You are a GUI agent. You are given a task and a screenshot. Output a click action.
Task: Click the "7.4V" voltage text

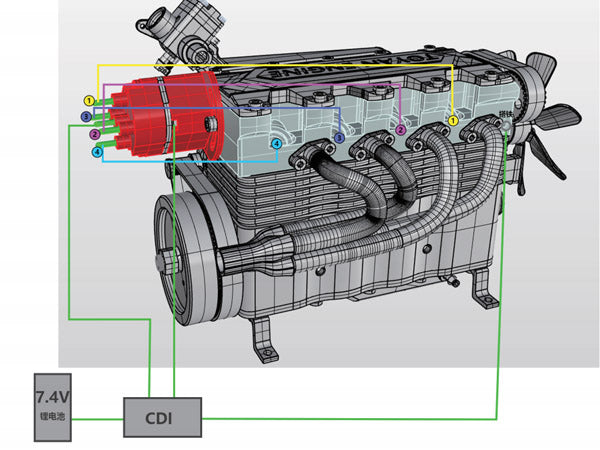[53, 397]
